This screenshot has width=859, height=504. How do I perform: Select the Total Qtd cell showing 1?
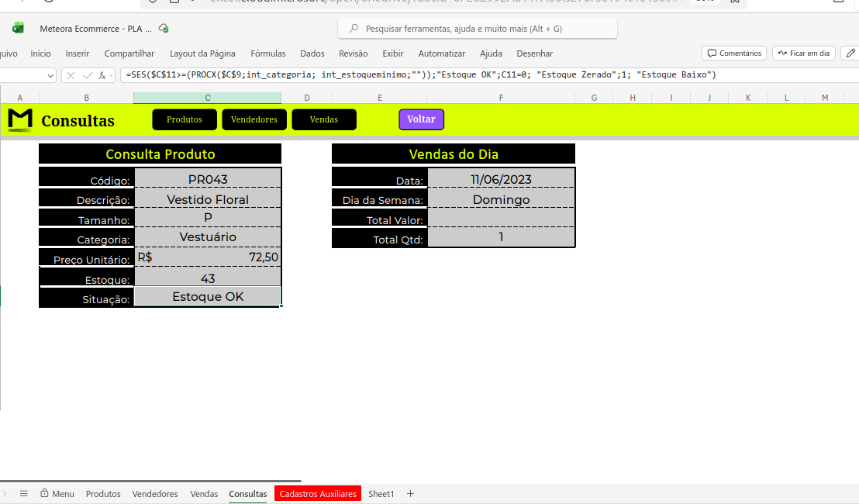coord(501,237)
